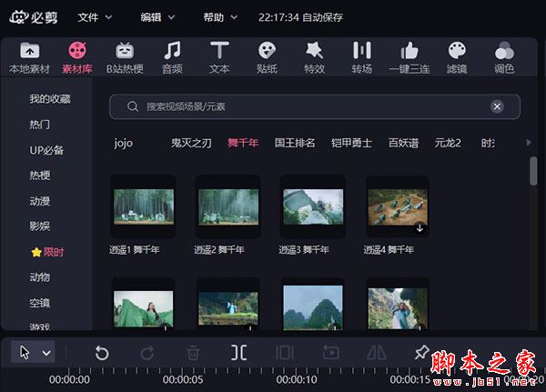The image size is (546, 392).
Task: Select the 鬼灭之刃 tag
Action: coord(191,143)
